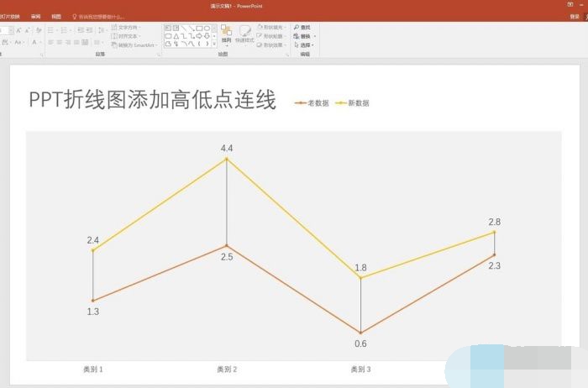Click Shape Effects (形状效果) option

272,45
